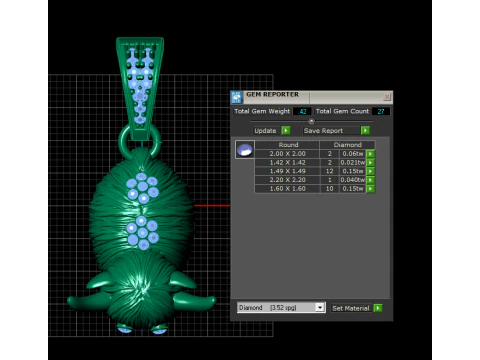
Task: Click the upper gem cluster on pendant
Action: point(142,188)
